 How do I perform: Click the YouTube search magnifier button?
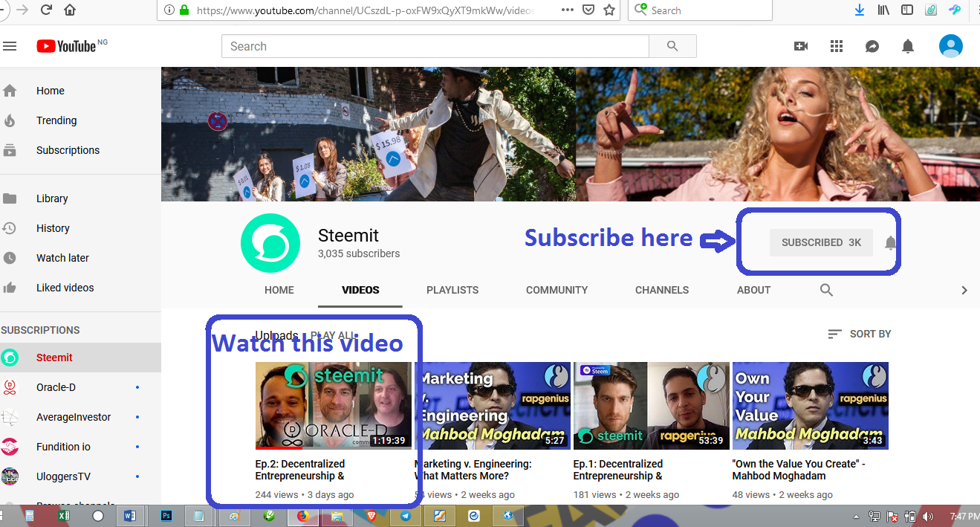coord(672,46)
